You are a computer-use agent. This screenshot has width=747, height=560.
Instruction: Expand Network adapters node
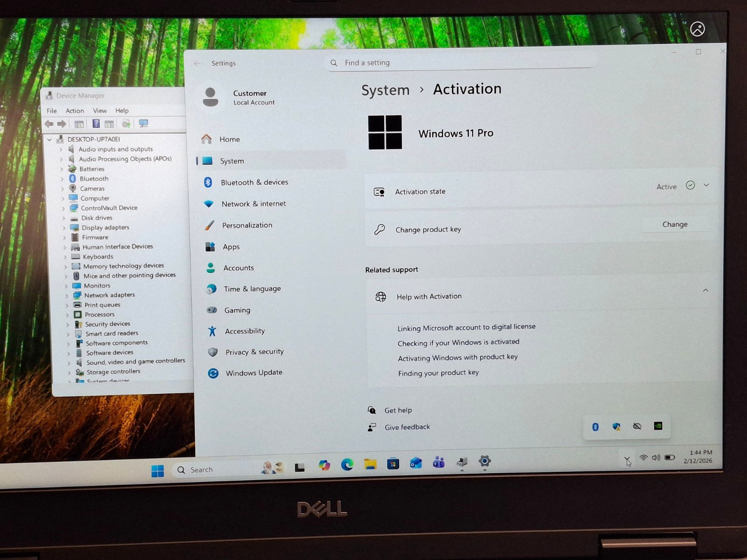(x=66, y=295)
